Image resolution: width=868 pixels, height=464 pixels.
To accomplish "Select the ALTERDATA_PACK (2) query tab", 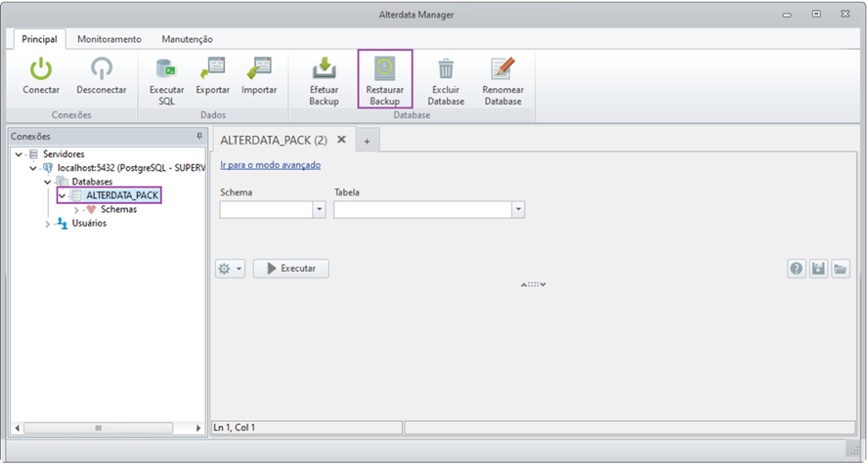I will pos(274,141).
